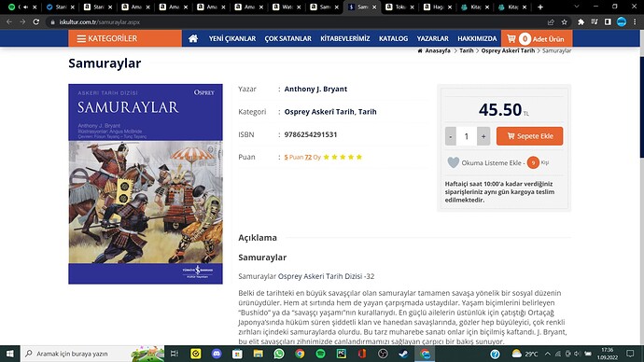Open Chrome extensions puzzle icon
The width and height of the screenshot is (644, 362).
click(581, 22)
